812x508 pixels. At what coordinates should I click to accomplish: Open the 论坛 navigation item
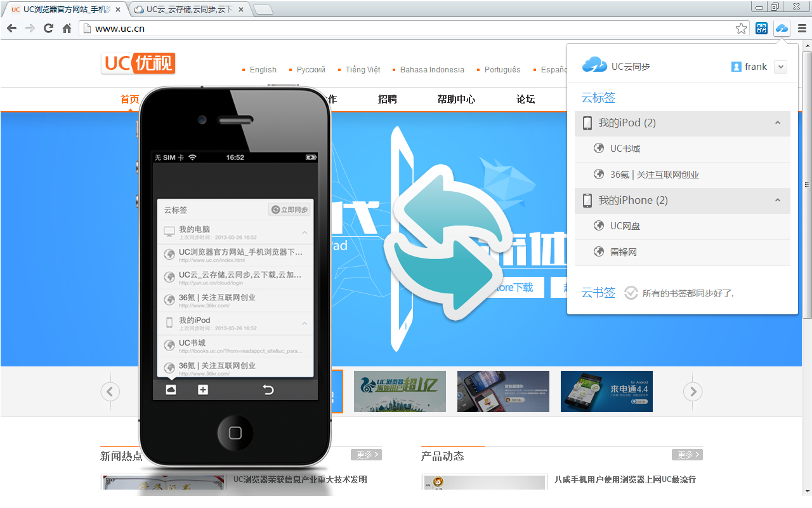(526, 99)
